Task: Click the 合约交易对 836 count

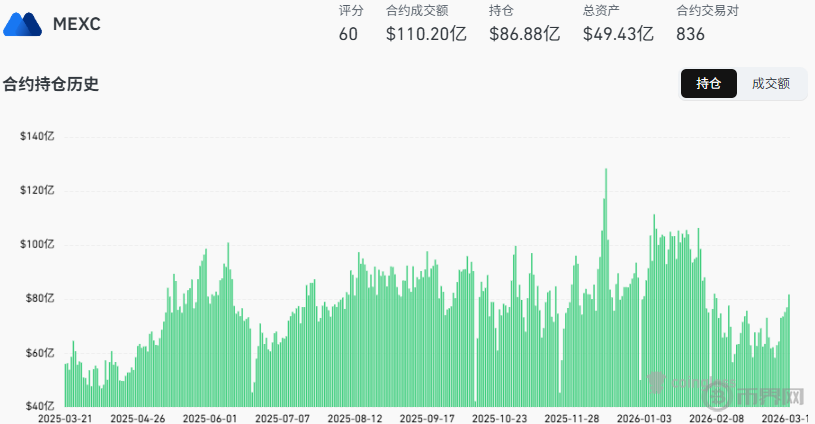Action: [691, 34]
